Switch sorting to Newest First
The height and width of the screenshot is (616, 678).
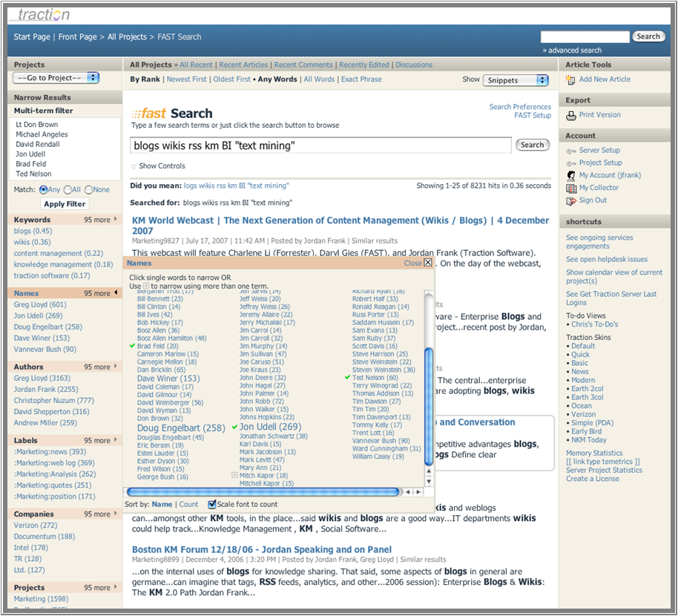point(187,79)
